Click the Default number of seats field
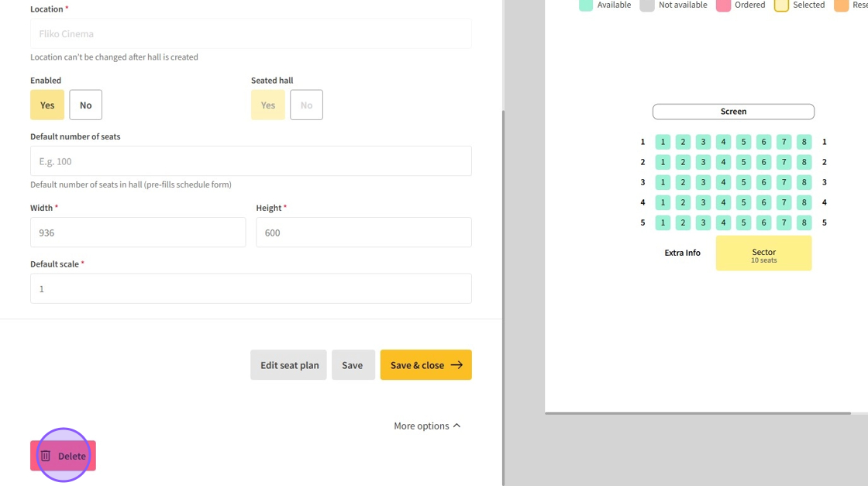This screenshot has width=868, height=486. click(250, 161)
